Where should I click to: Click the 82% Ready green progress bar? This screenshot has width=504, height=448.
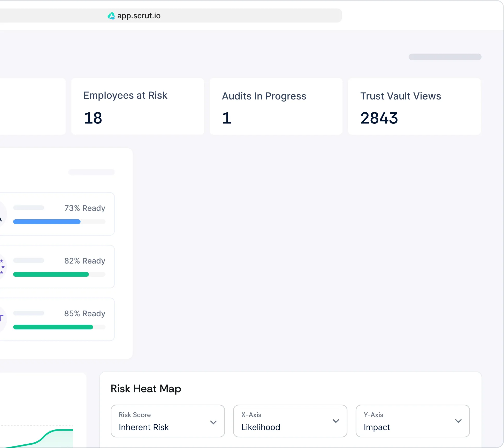coord(51,274)
